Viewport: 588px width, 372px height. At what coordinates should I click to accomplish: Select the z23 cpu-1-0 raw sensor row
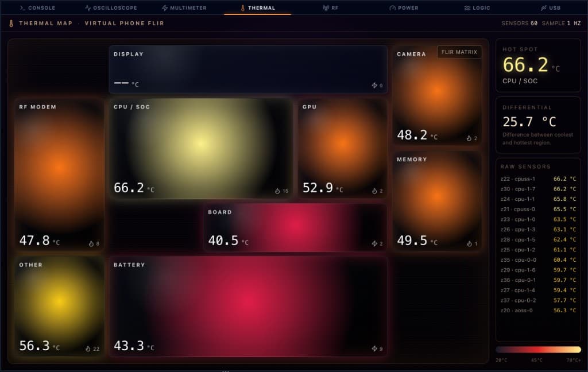(538, 219)
